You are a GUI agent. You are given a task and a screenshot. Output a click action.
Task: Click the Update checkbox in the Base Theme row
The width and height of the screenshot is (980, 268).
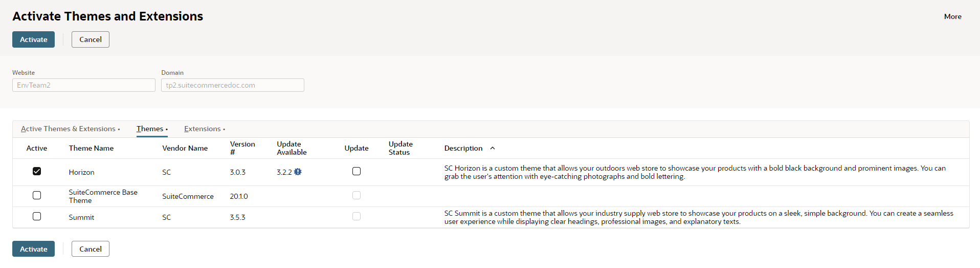[x=357, y=195]
